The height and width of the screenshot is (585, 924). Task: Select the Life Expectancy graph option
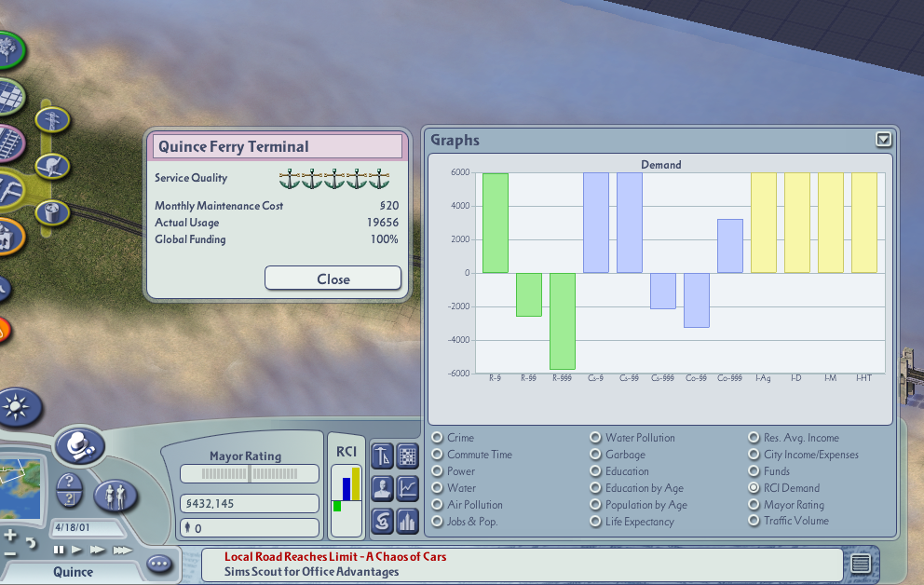[596, 522]
